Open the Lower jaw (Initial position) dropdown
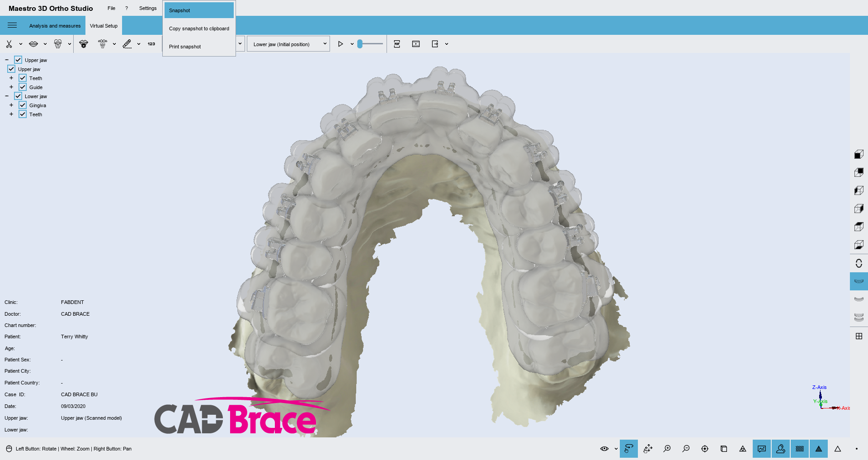 [x=288, y=44]
